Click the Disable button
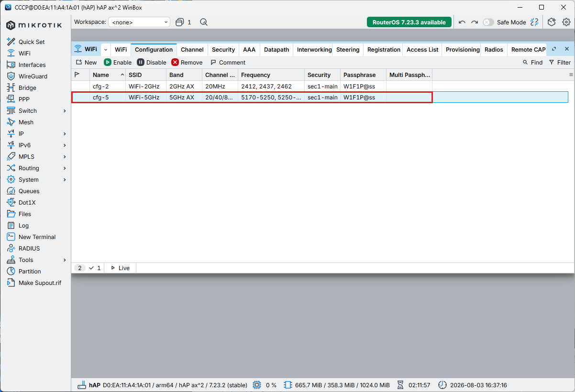 (x=152, y=62)
